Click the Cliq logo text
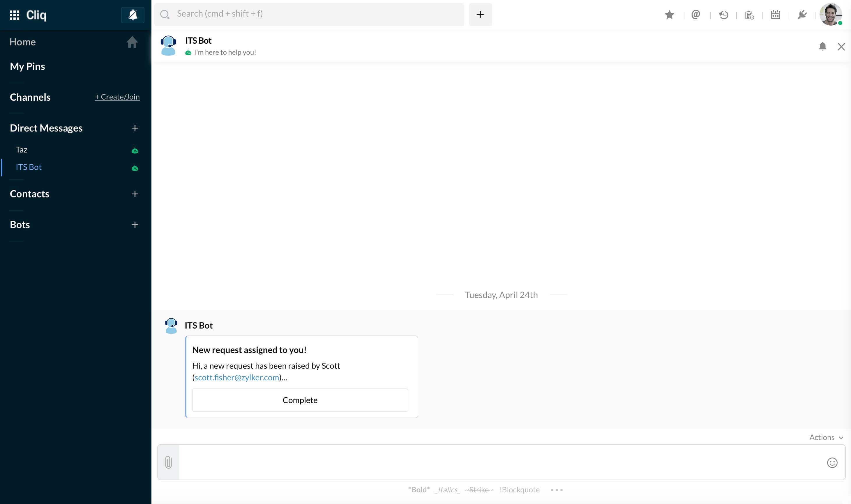The image size is (851, 504). [36, 15]
